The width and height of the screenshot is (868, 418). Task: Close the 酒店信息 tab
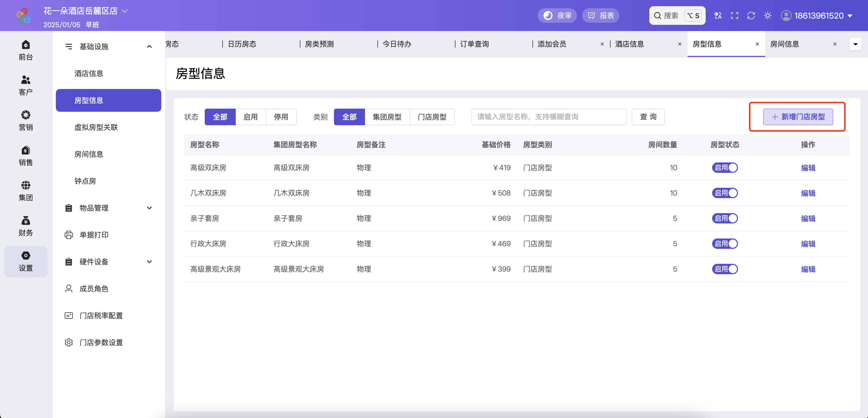pyautogui.click(x=680, y=44)
